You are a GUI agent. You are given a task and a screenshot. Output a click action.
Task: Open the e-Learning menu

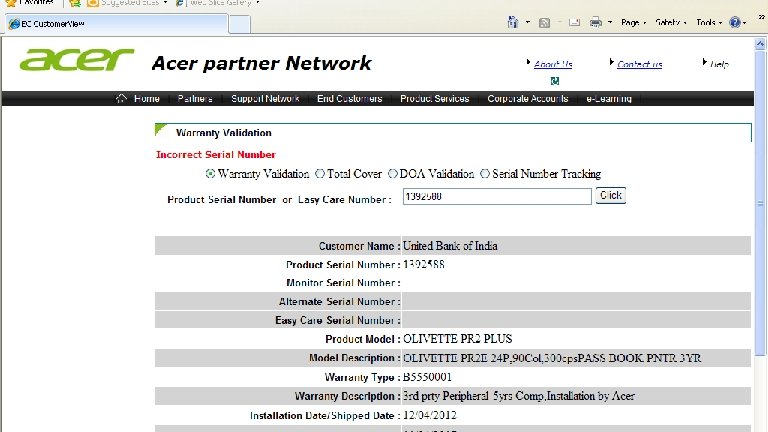(609, 98)
